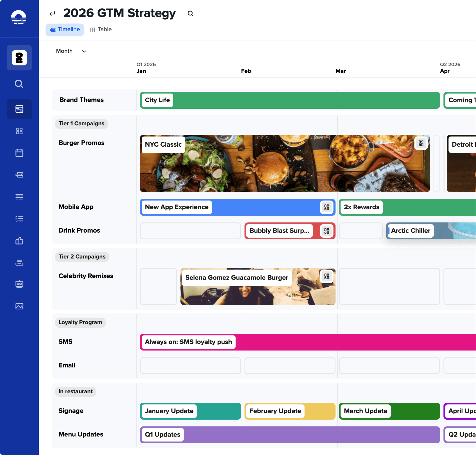The height and width of the screenshot is (455, 476).
Task: Collapse the Tier 1 Campaigns group
Action: 81,124
